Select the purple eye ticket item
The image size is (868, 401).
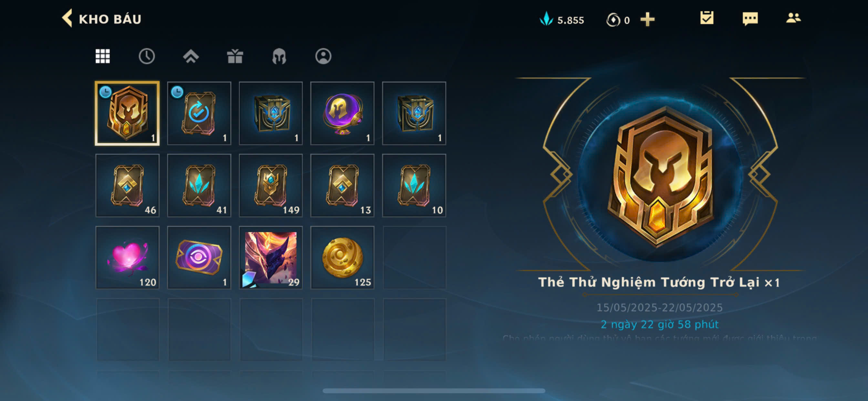coord(199,258)
